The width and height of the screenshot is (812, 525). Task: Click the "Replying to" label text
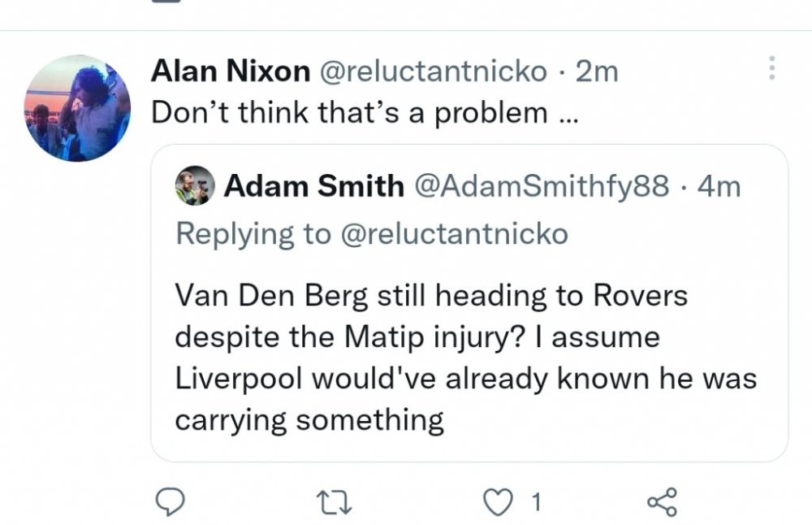point(253,234)
